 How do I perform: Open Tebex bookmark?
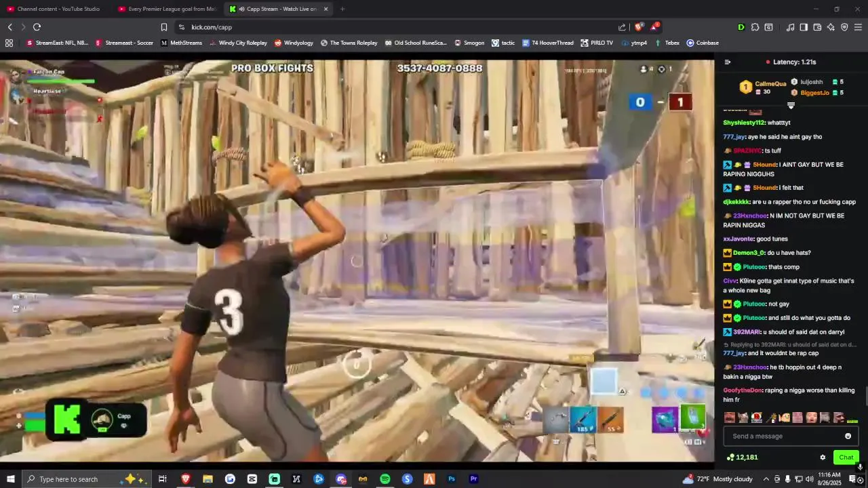(x=667, y=43)
